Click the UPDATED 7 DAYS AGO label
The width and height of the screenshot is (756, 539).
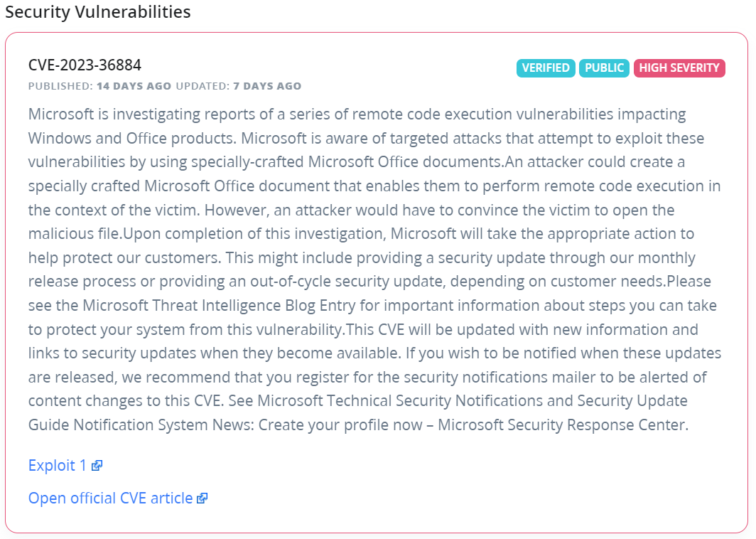point(239,87)
